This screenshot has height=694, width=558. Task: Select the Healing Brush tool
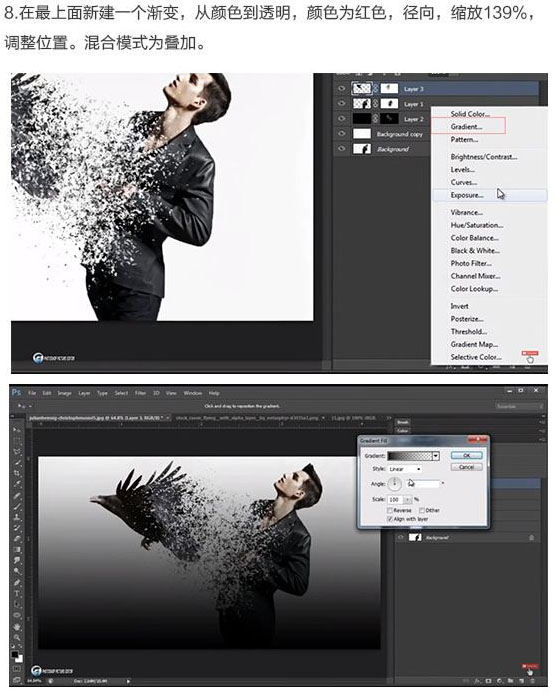coord(16,495)
